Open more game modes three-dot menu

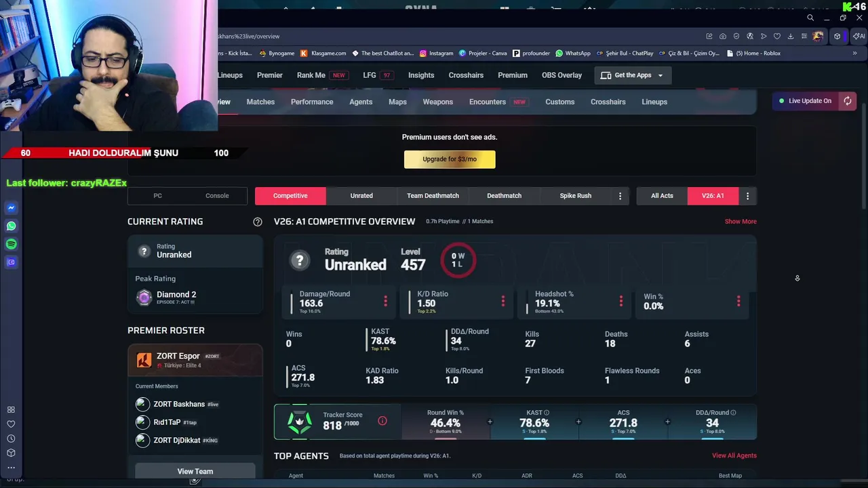pyautogui.click(x=620, y=196)
